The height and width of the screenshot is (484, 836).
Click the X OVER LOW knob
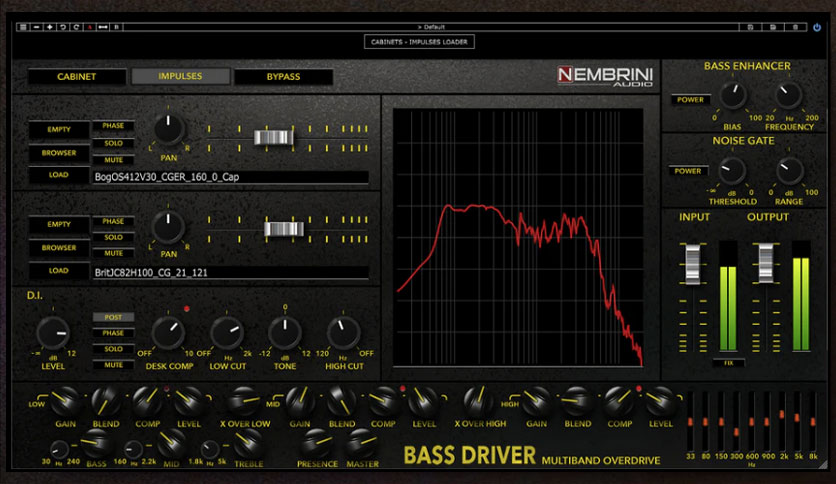coord(244,401)
